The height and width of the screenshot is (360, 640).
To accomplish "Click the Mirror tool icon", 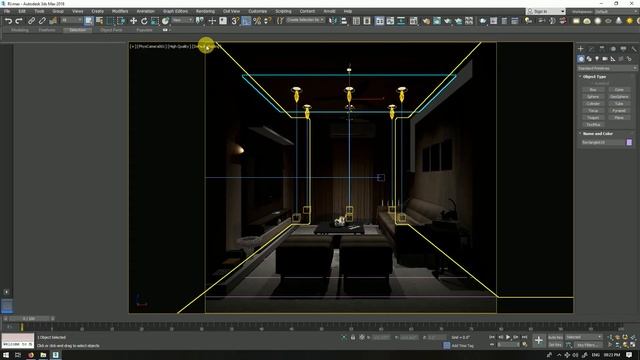I will pos(333,21).
